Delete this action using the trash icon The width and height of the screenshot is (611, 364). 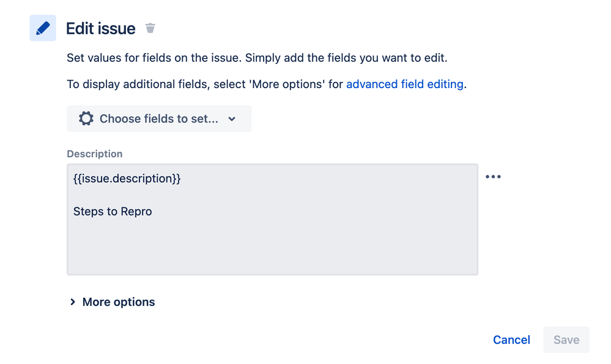150,28
